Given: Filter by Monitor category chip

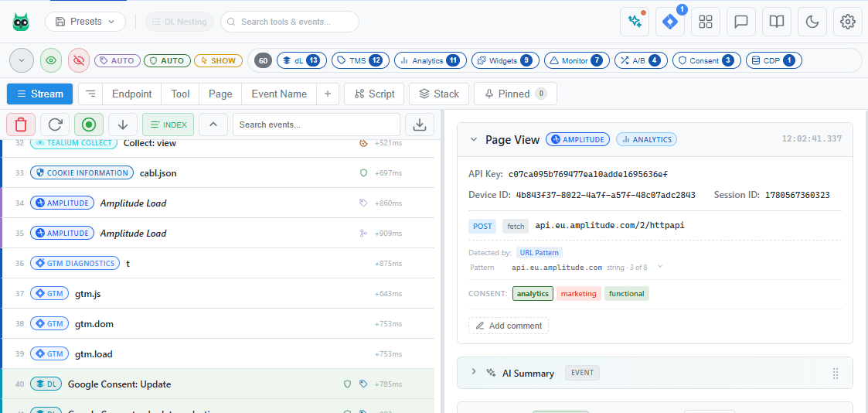Looking at the screenshot, I should pos(577,60).
